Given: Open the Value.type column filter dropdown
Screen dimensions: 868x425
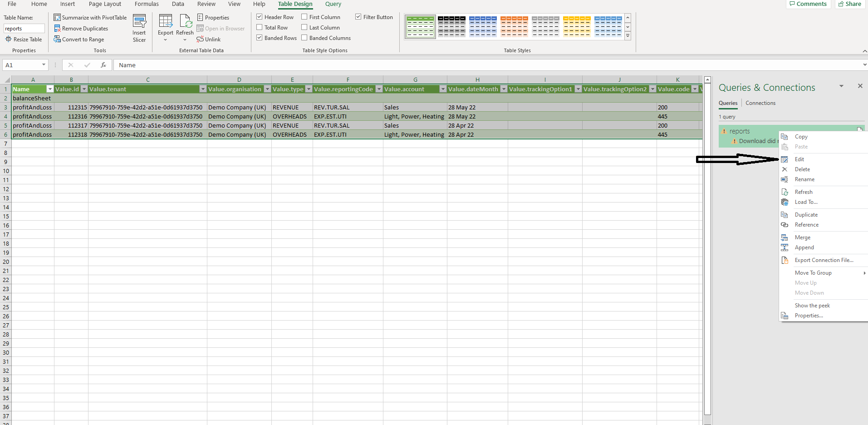Looking at the screenshot, I should coord(309,89).
